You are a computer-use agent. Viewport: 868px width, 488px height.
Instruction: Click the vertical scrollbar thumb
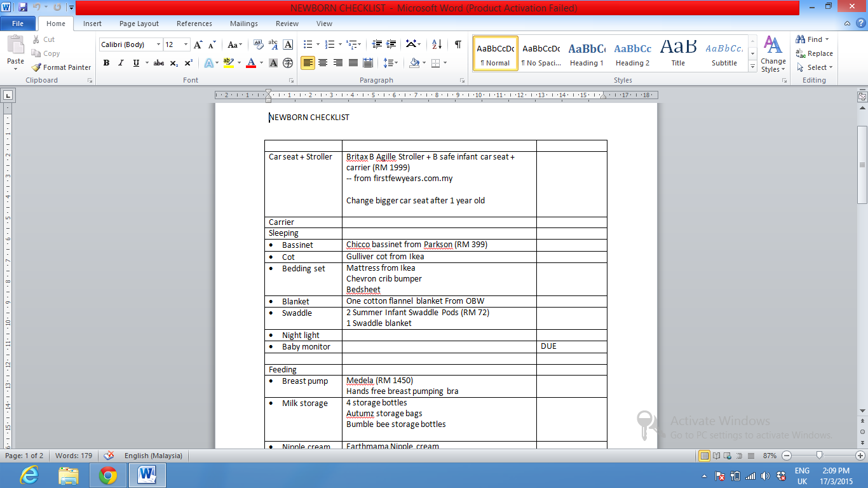[862, 165]
